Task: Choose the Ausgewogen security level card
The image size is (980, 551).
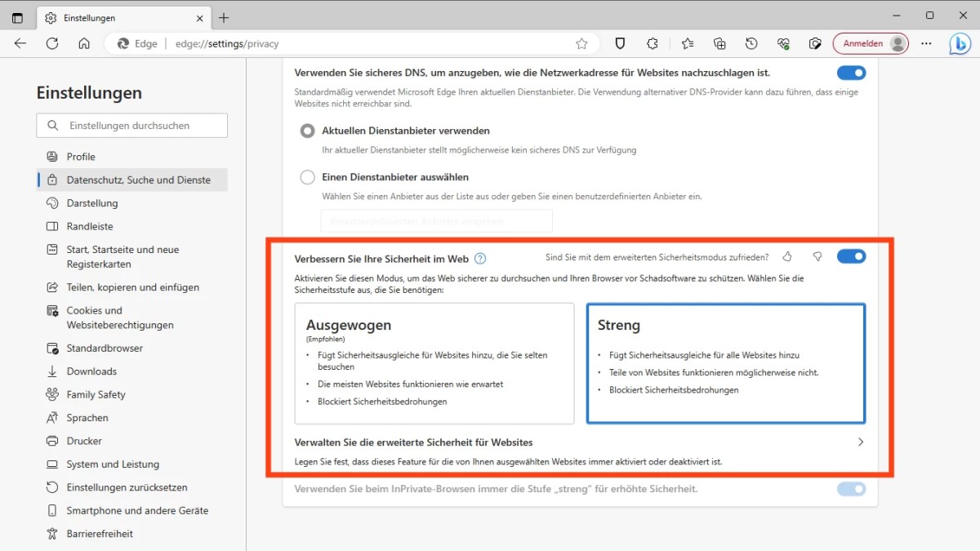Action: pos(434,363)
